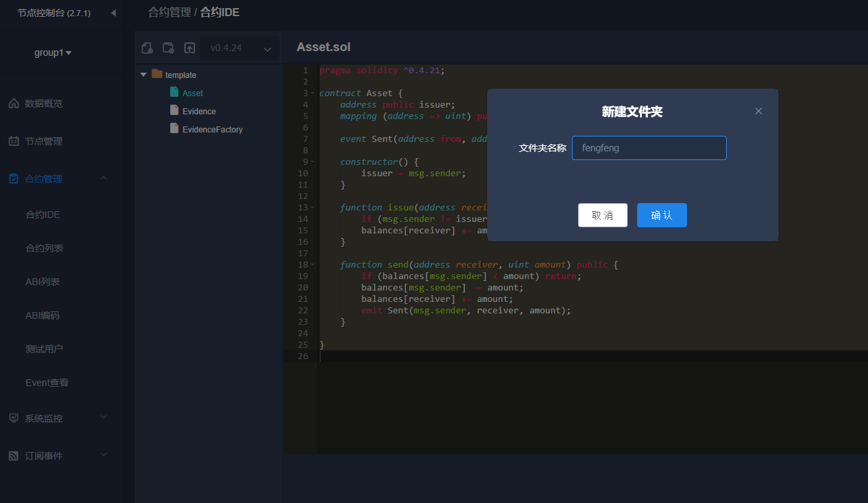
Task: Click the 文件夹名称 input field
Action: pos(649,148)
